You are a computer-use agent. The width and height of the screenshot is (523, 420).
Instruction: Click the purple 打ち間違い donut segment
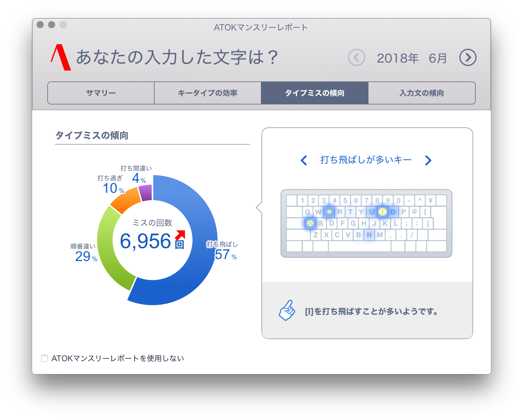point(146,193)
